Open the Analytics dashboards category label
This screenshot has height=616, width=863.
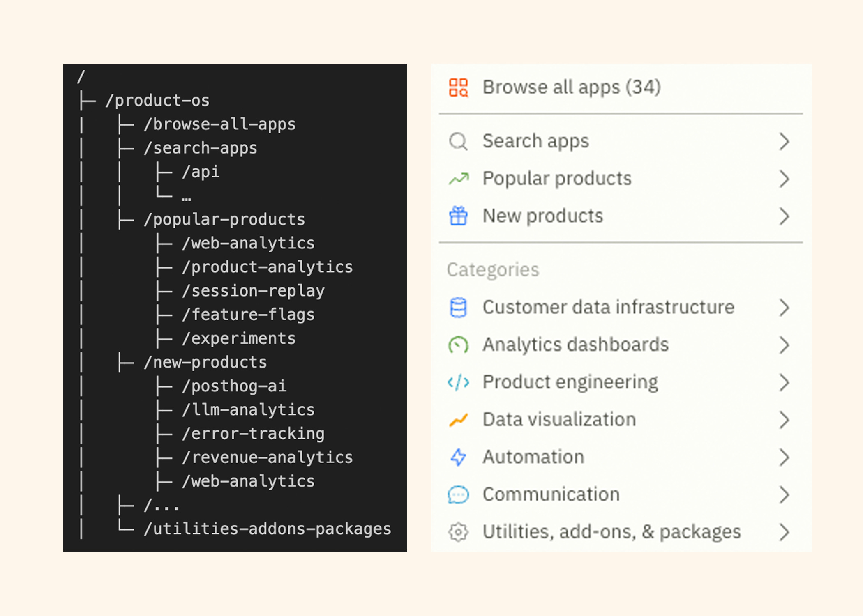tap(575, 345)
